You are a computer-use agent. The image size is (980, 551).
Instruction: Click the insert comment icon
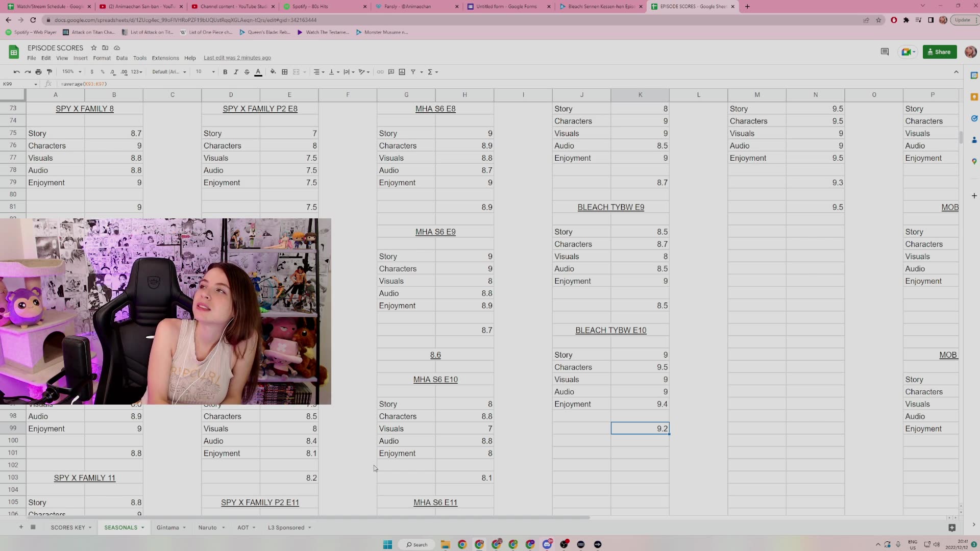pos(391,72)
